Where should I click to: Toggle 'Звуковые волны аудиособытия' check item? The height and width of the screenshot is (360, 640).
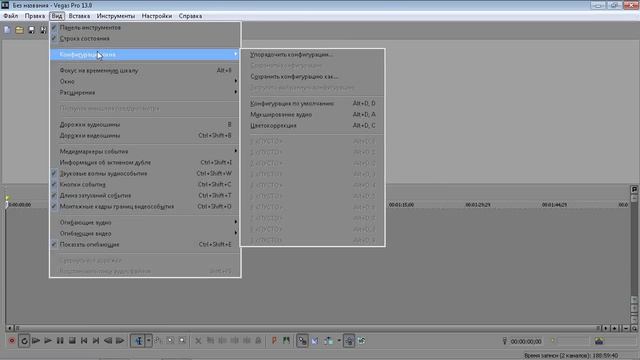(144, 173)
